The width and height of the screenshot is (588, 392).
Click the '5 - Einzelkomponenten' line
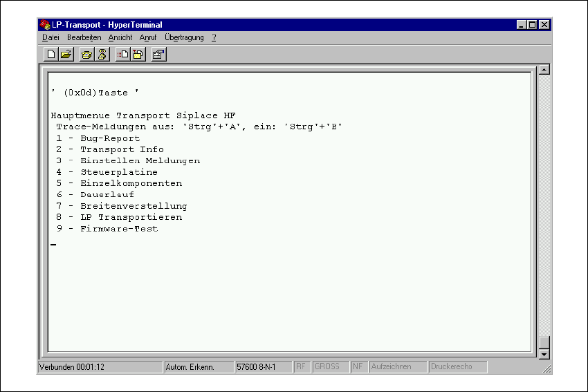(x=119, y=183)
